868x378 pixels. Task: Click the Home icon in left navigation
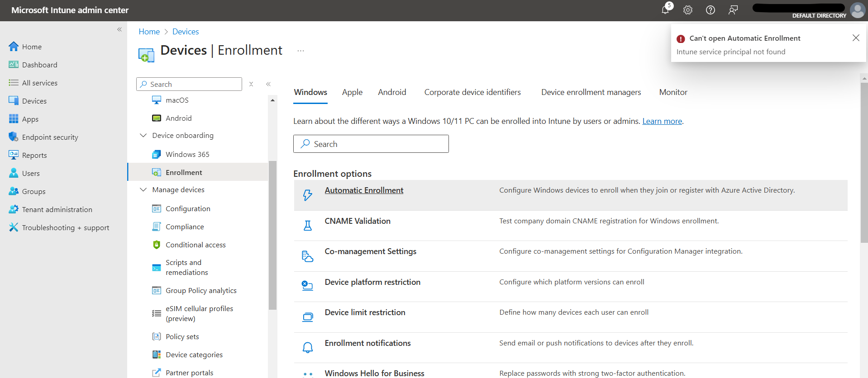(x=14, y=47)
